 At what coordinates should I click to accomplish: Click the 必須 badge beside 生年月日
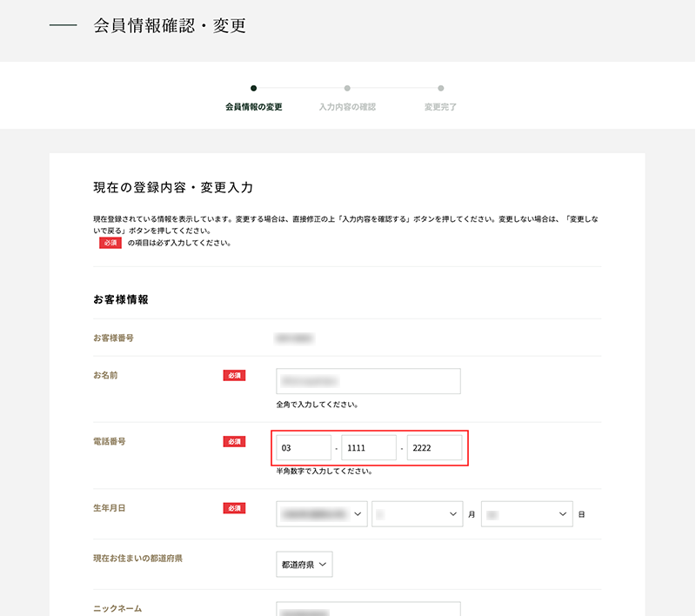click(x=234, y=508)
